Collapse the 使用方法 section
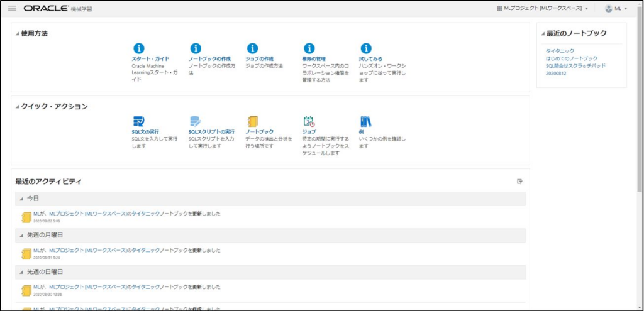 coord(18,33)
